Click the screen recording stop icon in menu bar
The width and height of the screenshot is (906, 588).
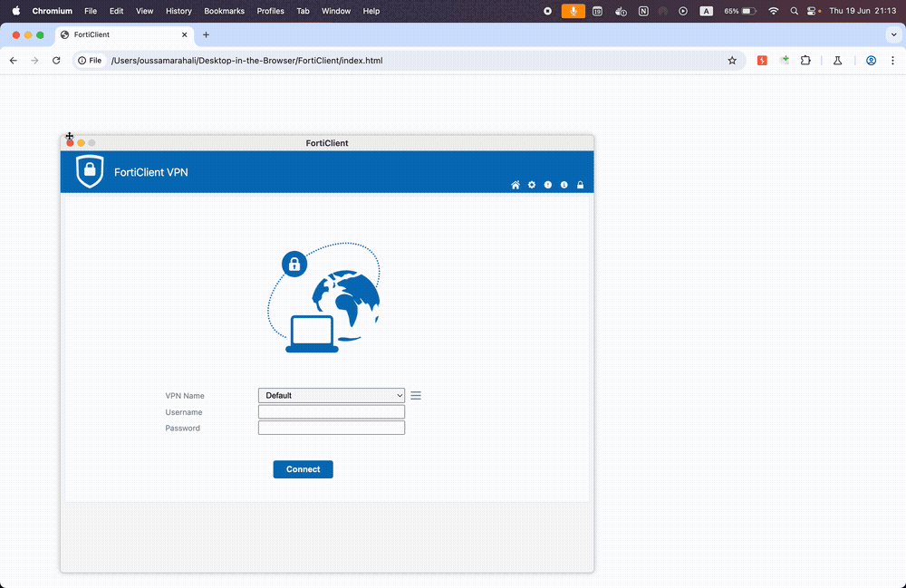547,11
